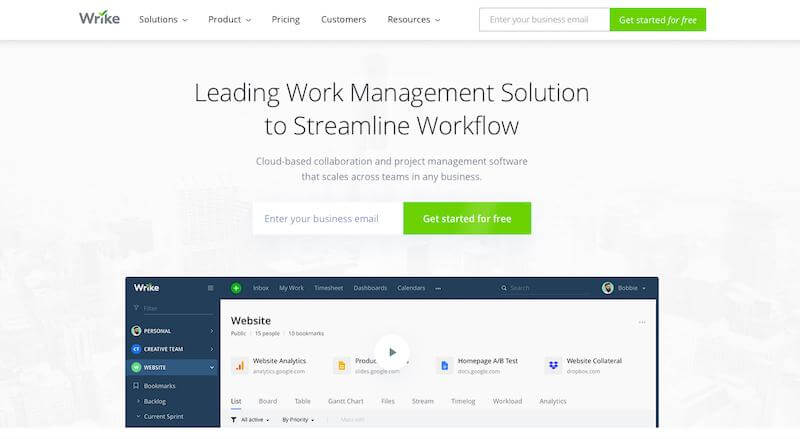
Task: Switch to the Timelog tab
Action: coord(463,401)
